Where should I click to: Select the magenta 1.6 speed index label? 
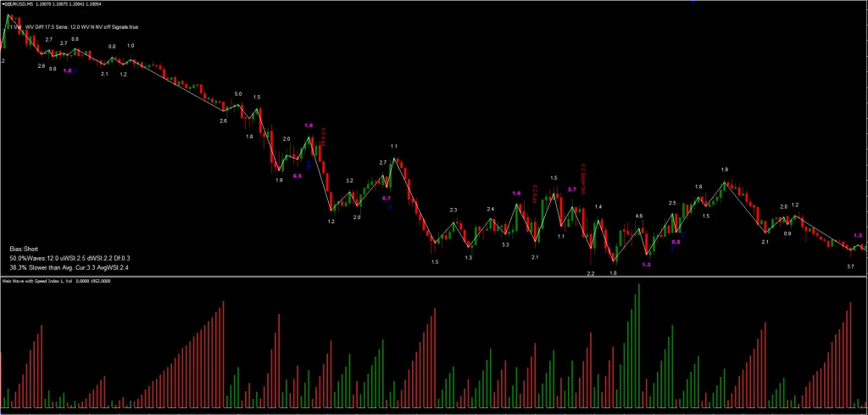click(x=516, y=193)
